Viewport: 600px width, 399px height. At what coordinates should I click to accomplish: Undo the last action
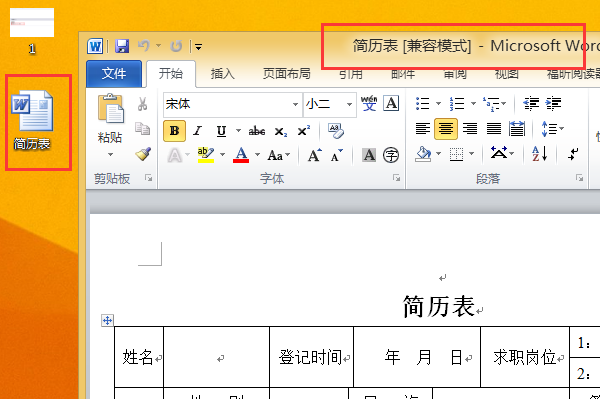point(144,46)
